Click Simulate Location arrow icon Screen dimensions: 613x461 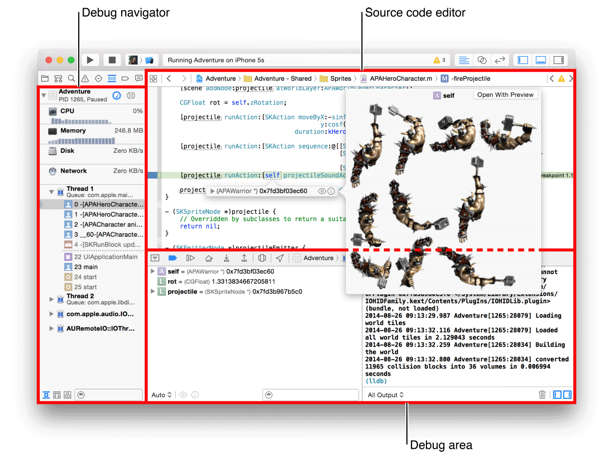point(280,258)
